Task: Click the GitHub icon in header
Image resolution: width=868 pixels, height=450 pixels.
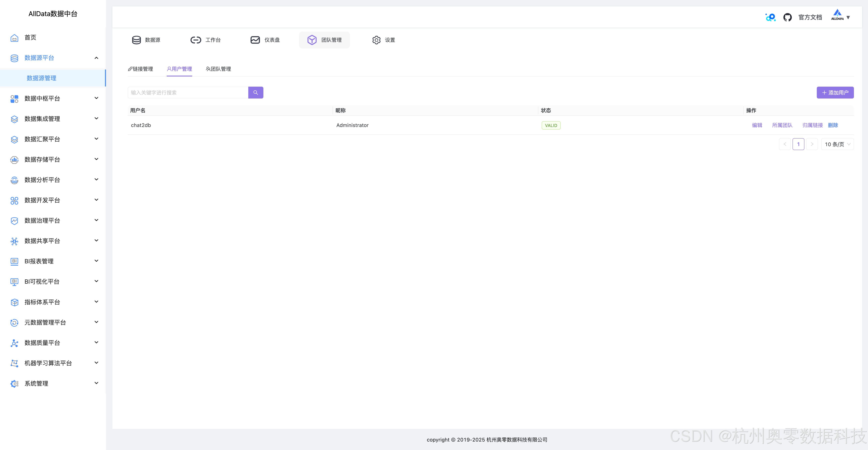Action: coord(787,17)
